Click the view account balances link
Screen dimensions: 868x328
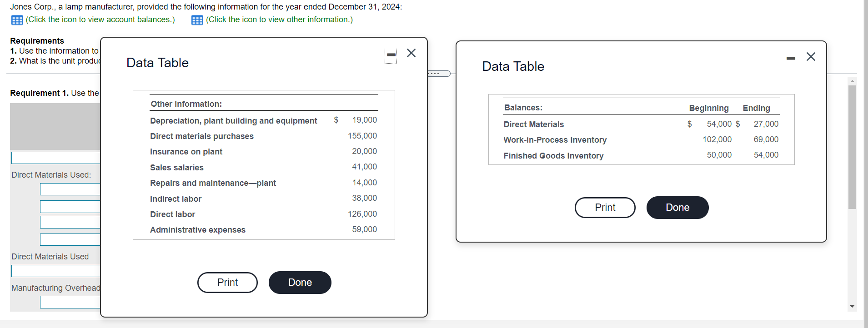click(x=100, y=20)
